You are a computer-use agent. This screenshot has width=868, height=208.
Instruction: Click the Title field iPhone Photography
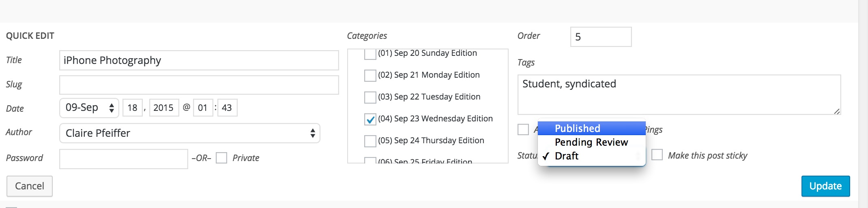199,60
